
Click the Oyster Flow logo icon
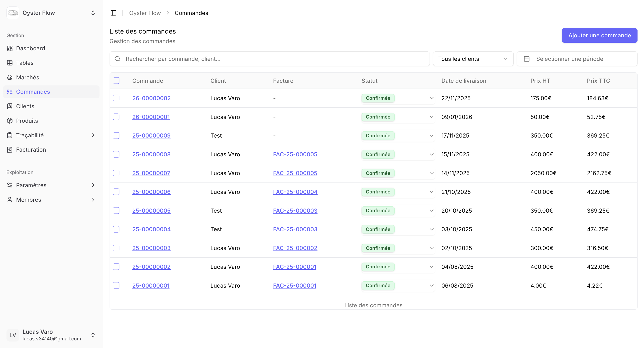pos(13,13)
